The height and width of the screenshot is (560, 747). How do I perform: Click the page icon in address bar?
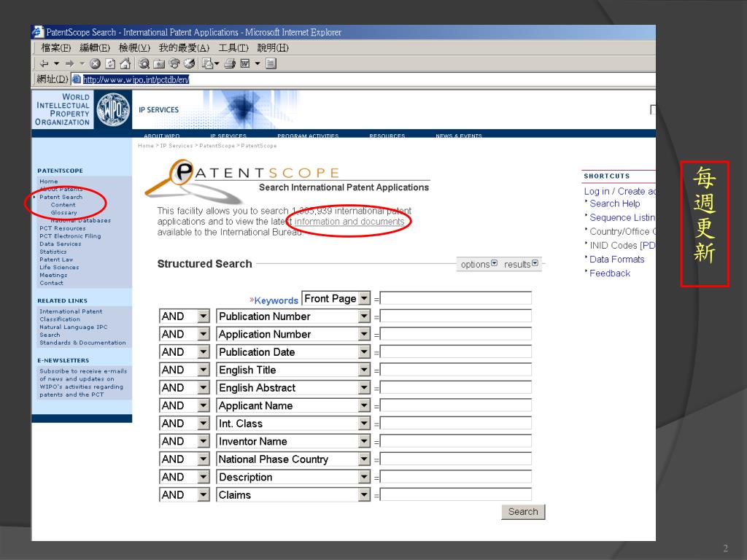[x=76, y=79]
